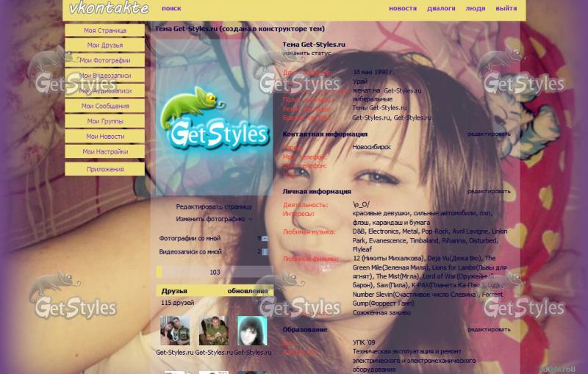Click редактировать beside Контактная информация
The height and width of the screenshot is (374, 588).
click(489, 134)
